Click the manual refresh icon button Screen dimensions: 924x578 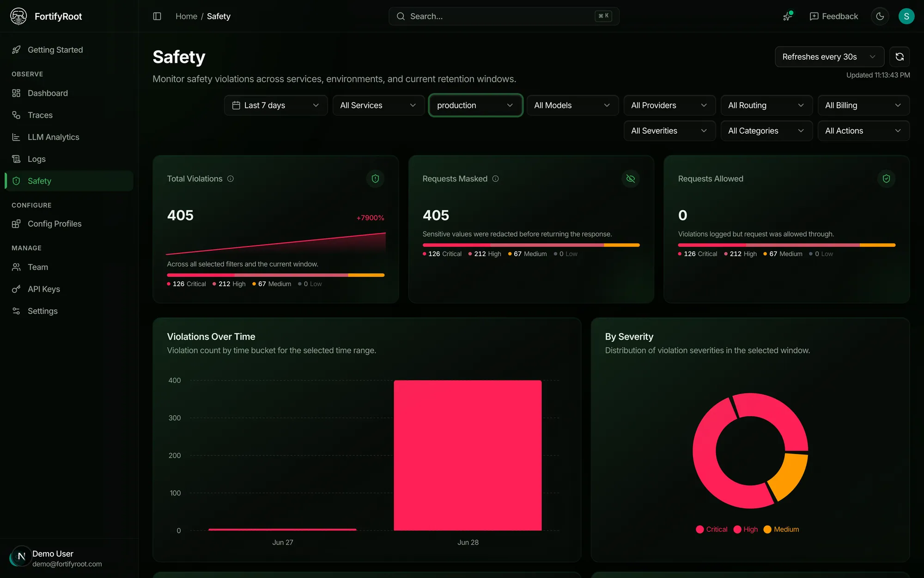pos(900,57)
